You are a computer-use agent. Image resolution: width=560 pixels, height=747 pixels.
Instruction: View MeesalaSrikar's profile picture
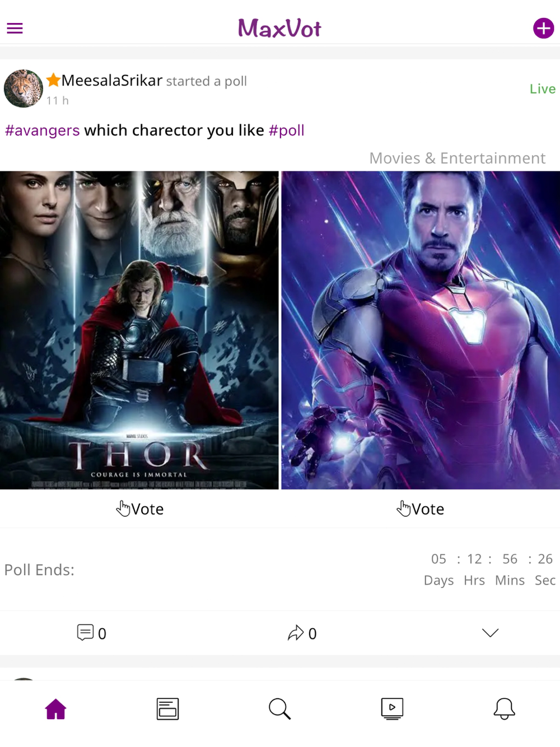tap(24, 88)
